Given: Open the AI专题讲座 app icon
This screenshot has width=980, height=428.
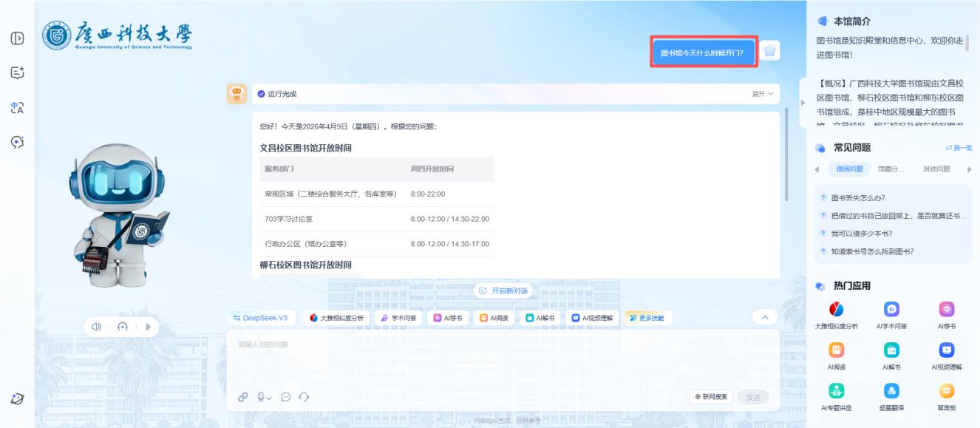Looking at the screenshot, I should click(x=836, y=391).
